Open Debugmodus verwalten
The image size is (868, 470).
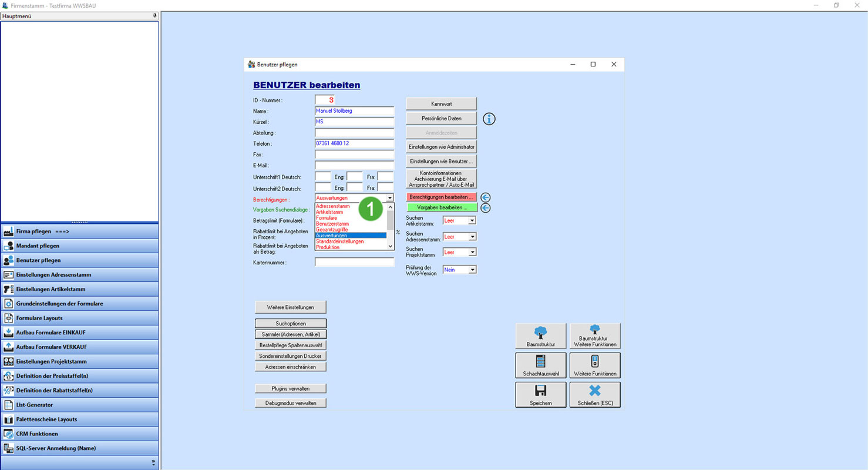point(291,403)
